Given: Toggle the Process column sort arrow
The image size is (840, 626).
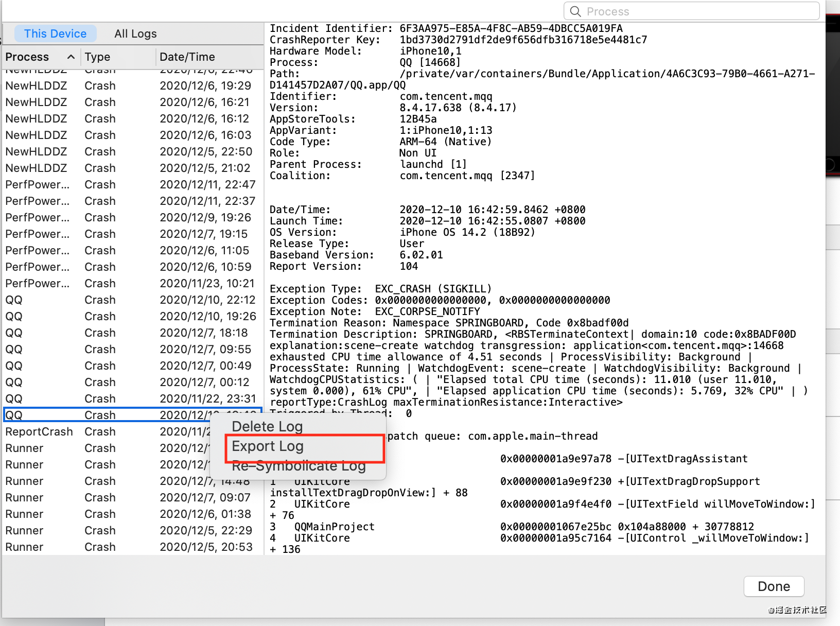Looking at the screenshot, I should tap(71, 57).
